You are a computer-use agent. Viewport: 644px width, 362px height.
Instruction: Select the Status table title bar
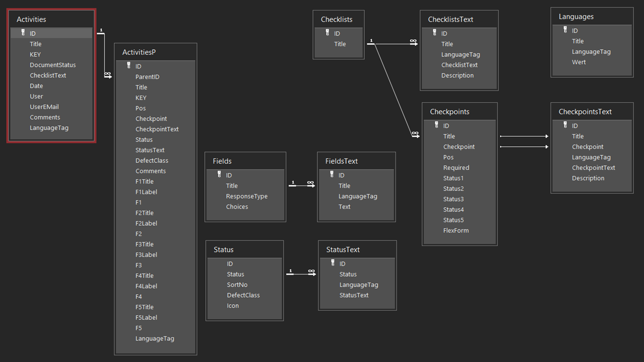pyautogui.click(x=245, y=249)
